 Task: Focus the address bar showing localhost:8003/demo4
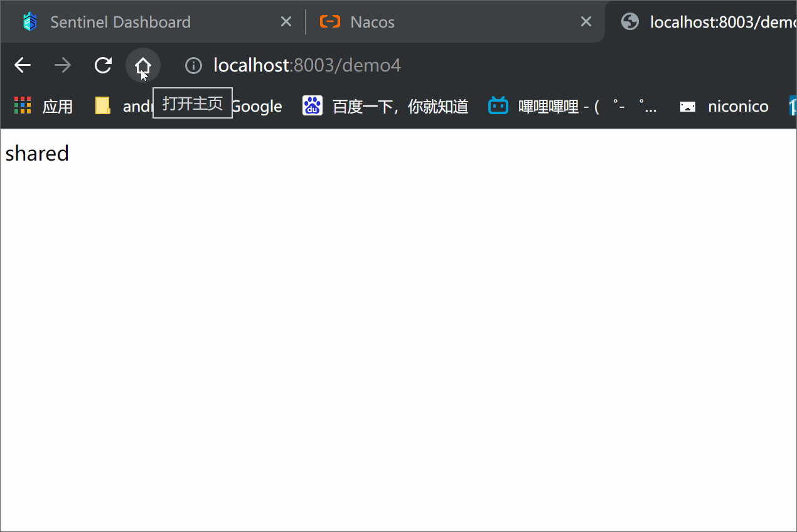pyautogui.click(x=307, y=65)
